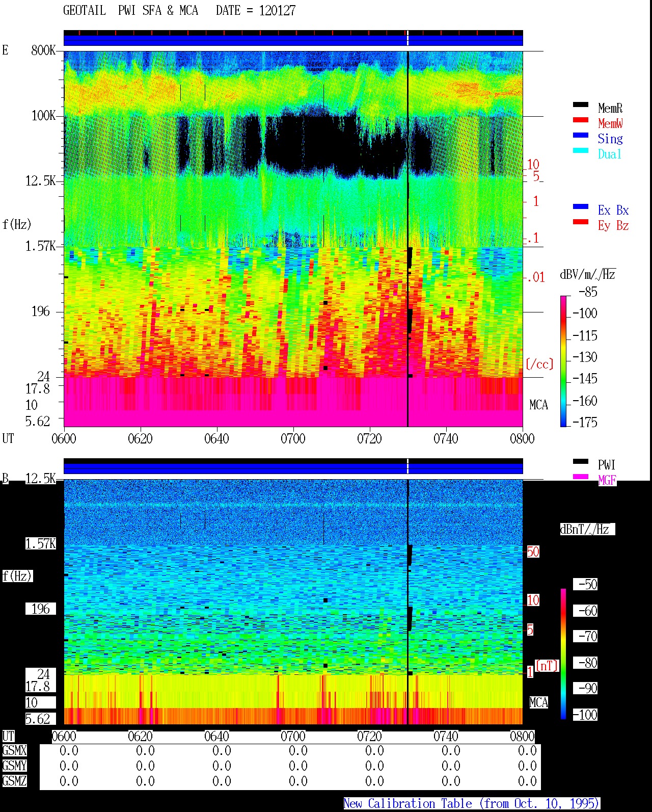This screenshot has width=652, height=812.
Task: Click the '0740' tick below the E panel
Action: pos(446,438)
